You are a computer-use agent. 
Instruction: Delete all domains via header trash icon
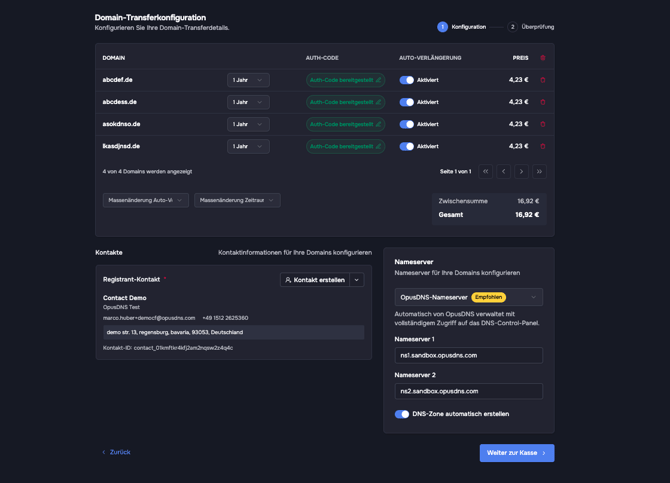[543, 58]
